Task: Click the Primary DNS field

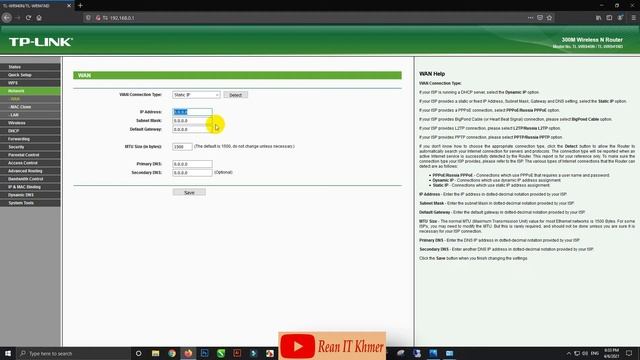Action: pyautogui.click(x=192, y=164)
